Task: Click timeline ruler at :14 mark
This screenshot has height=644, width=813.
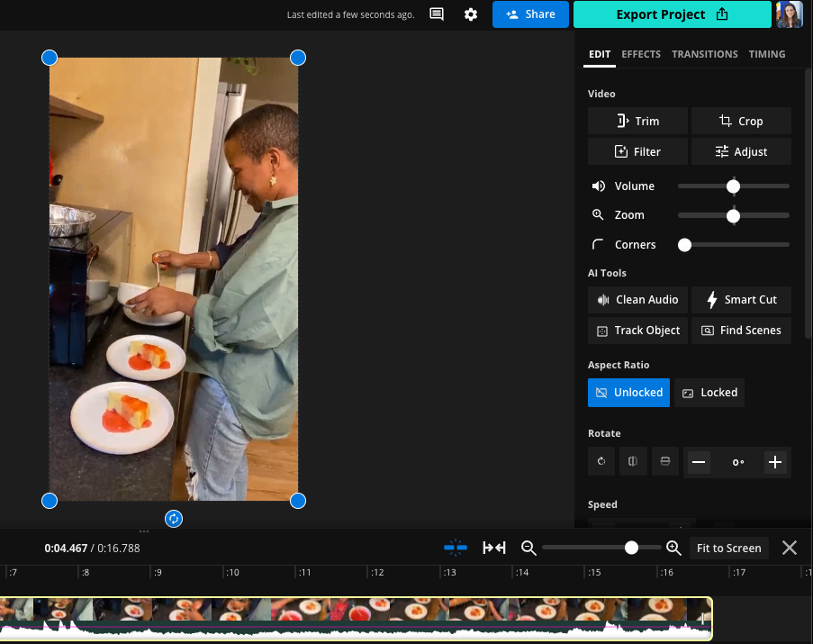Action: pos(521,573)
